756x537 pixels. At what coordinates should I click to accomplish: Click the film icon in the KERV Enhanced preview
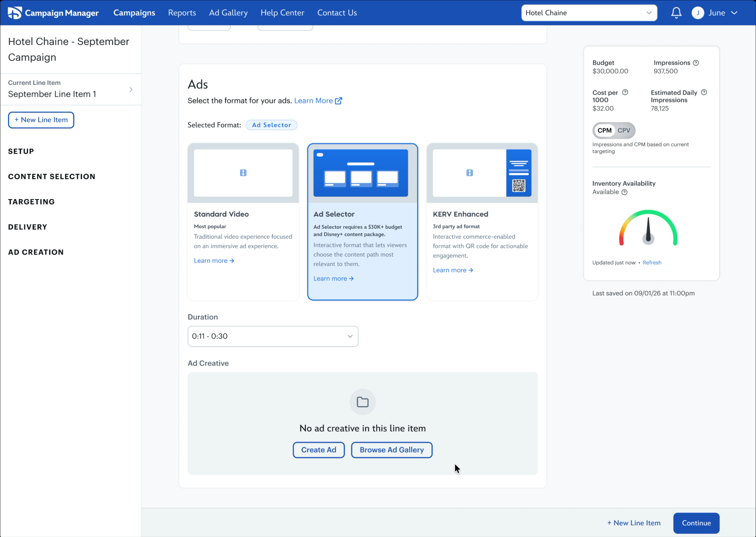click(469, 173)
